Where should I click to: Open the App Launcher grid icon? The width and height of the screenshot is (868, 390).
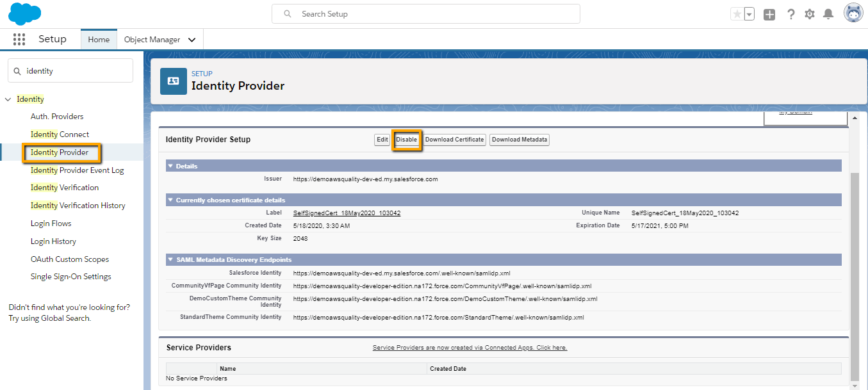point(19,40)
